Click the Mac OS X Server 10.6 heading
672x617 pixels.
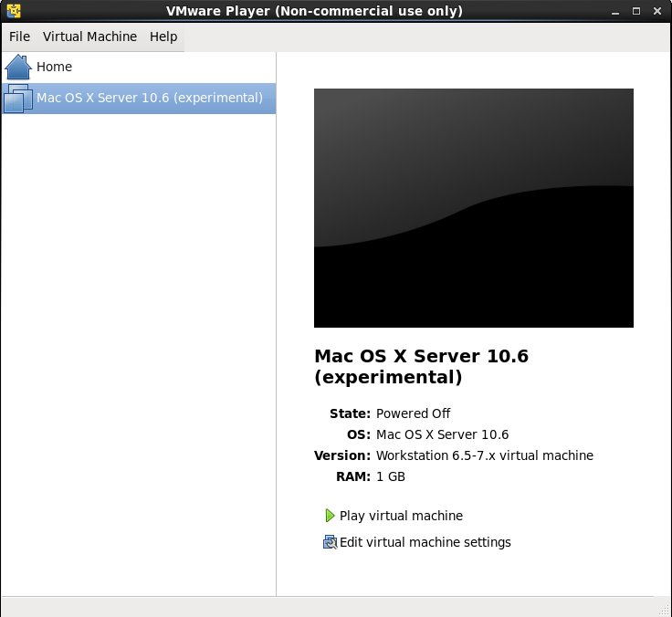coord(421,367)
